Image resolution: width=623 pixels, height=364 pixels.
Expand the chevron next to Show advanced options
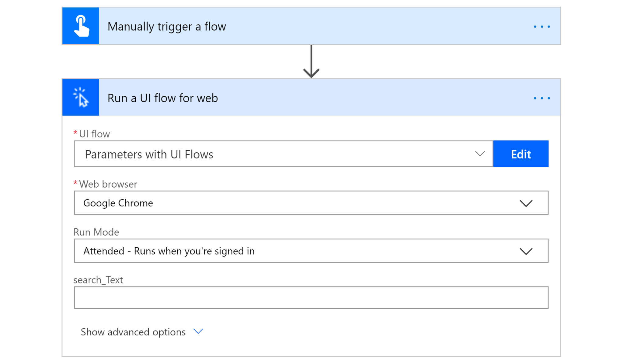198,332
